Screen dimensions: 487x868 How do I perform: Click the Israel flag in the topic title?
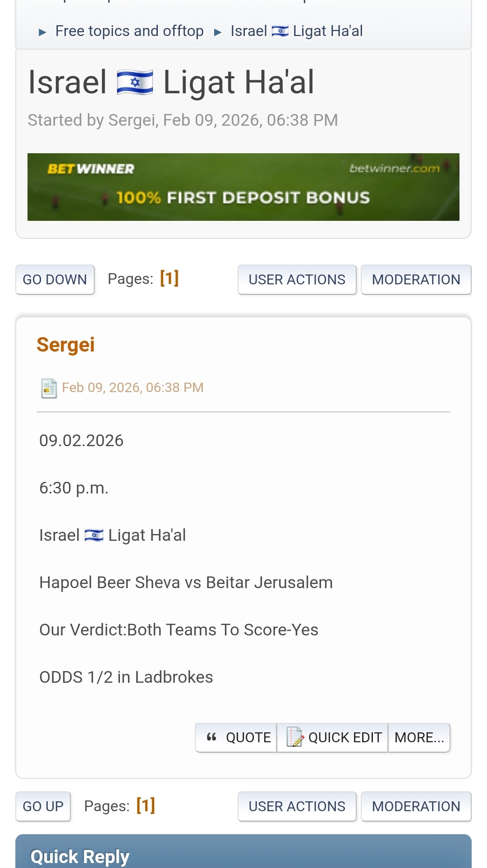point(135,82)
